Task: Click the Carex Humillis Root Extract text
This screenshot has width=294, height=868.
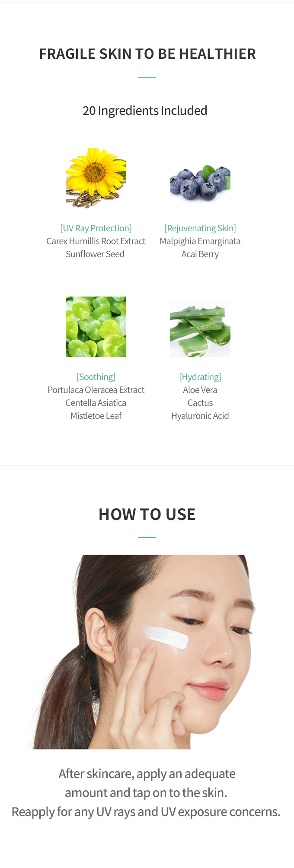Action: [x=96, y=241]
